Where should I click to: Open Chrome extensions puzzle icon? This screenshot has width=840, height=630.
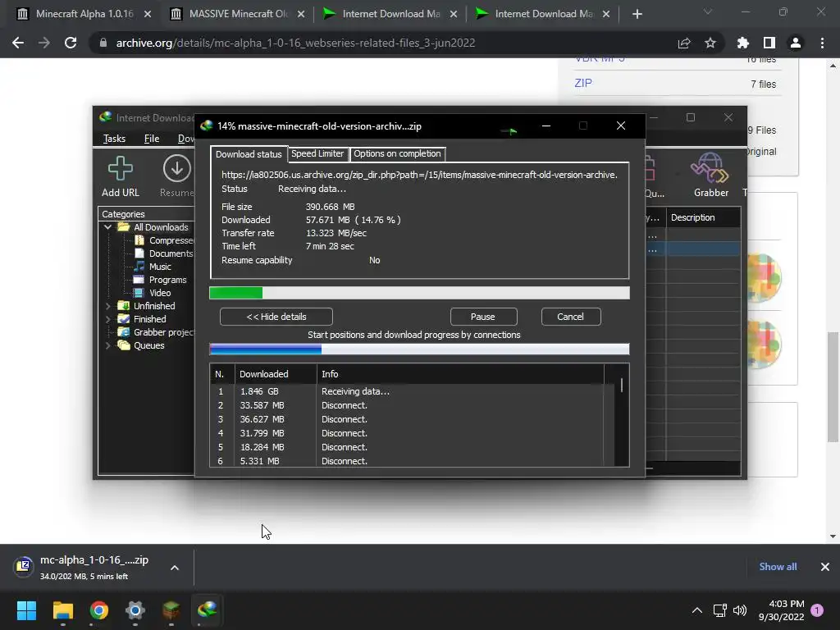coord(742,43)
